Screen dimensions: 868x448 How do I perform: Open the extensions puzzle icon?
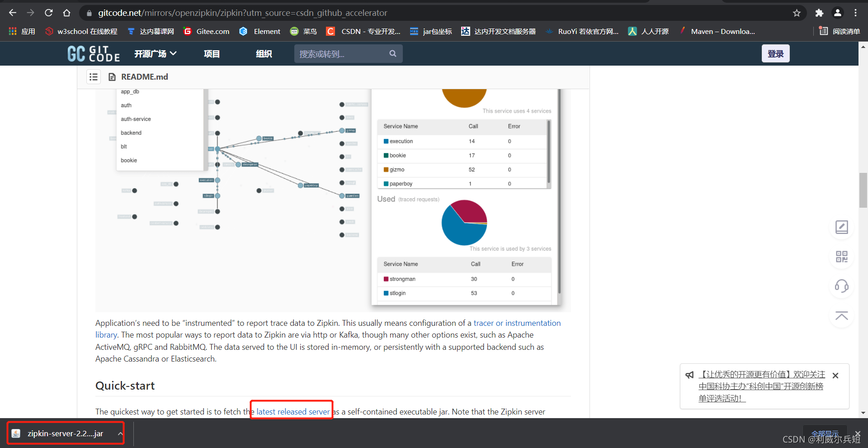click(819, 13)
